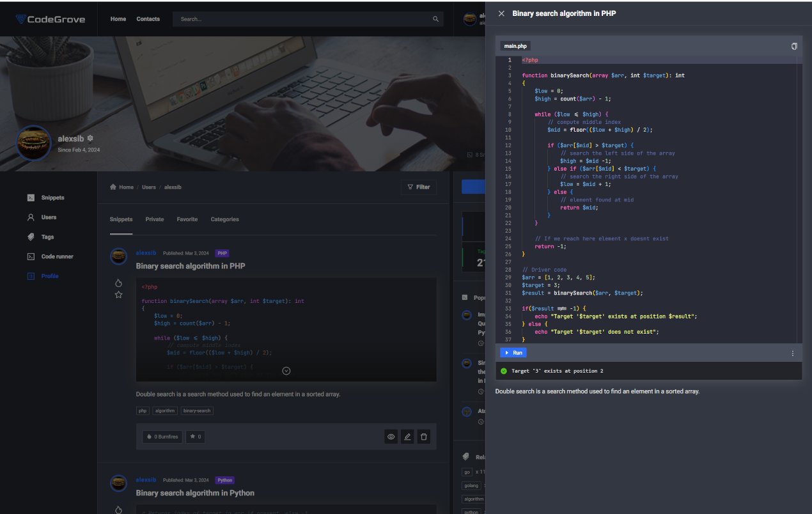Open Profile in the sidebar
The height and width of the screenshot is (514, 812).
tap(50, 276)
